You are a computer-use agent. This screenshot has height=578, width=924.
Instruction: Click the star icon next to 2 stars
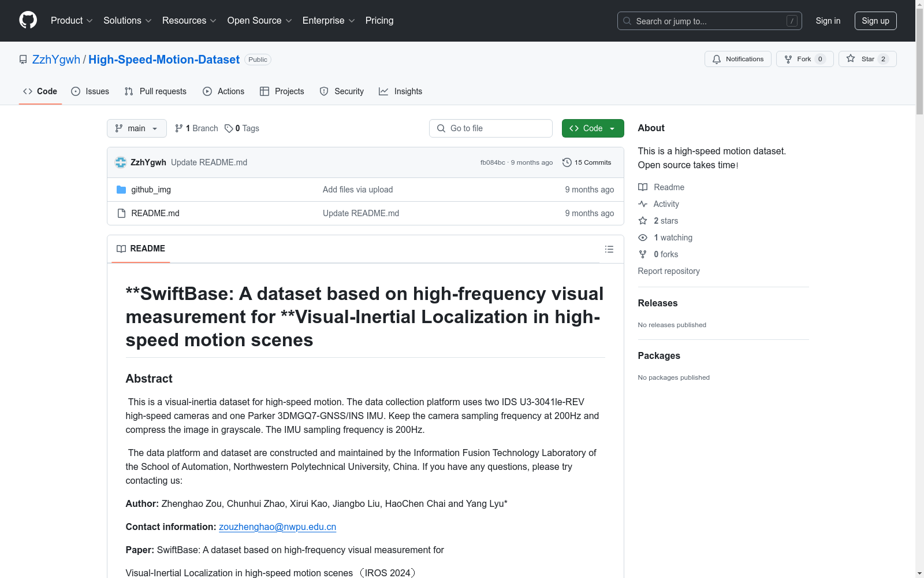(x=643, y=221)
